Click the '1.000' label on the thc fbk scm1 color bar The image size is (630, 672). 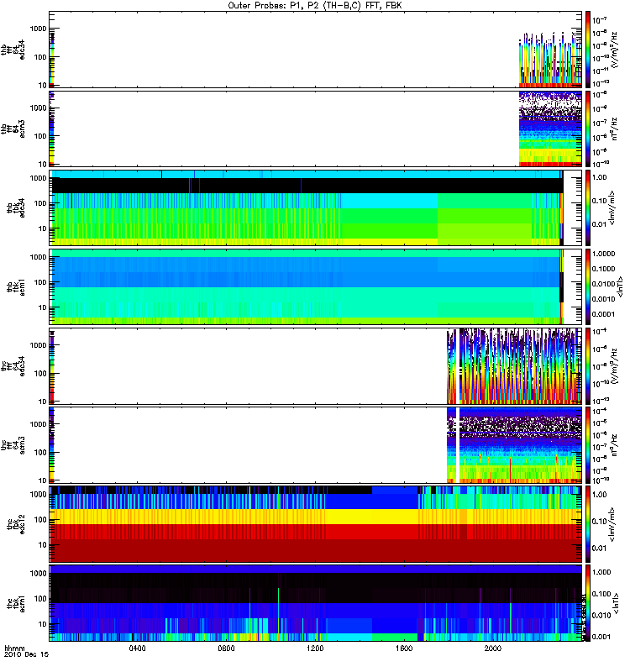coord(601,572)
